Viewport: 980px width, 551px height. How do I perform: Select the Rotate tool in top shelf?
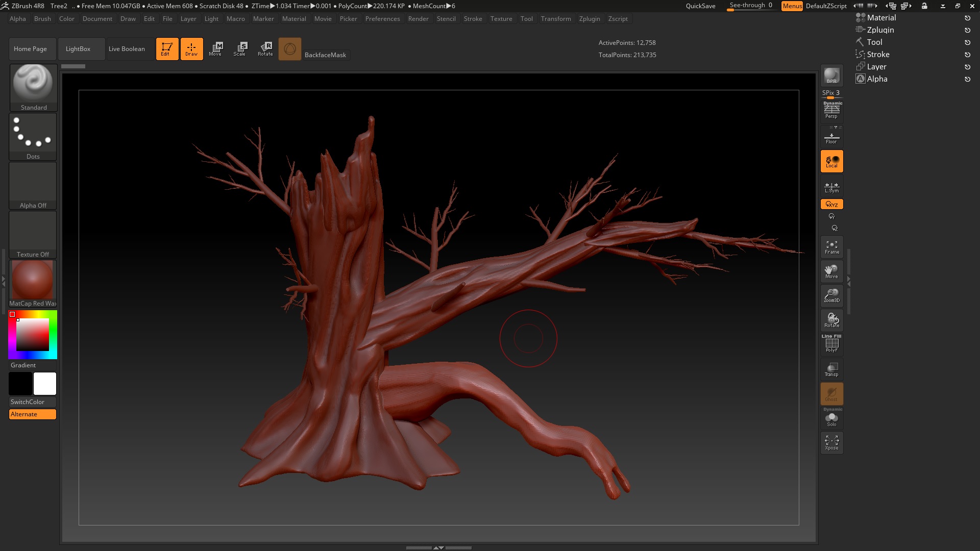[265, 49]
